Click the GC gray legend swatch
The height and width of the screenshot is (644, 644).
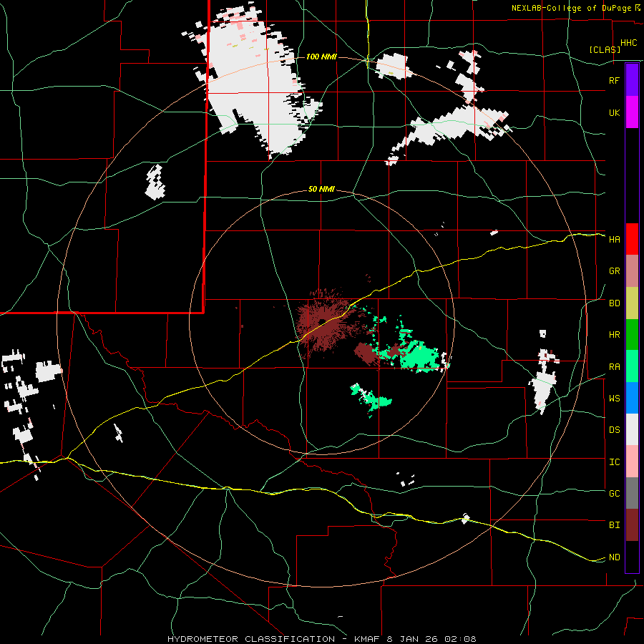click(x=632, y=493)
